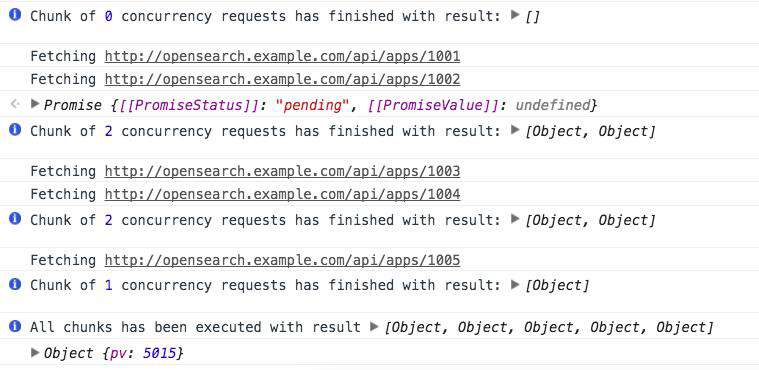Click info icon beside 'All chunks has been executed'

tap(15, 326)
